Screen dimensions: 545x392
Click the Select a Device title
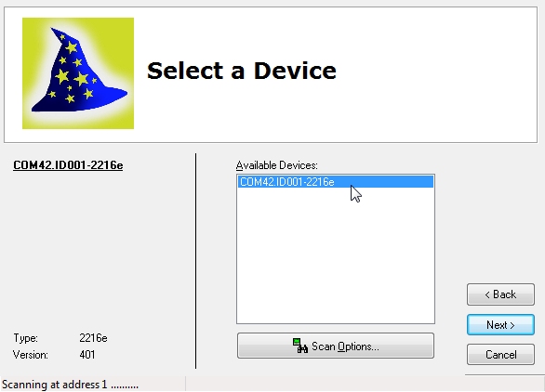click(x=242, y=71)
